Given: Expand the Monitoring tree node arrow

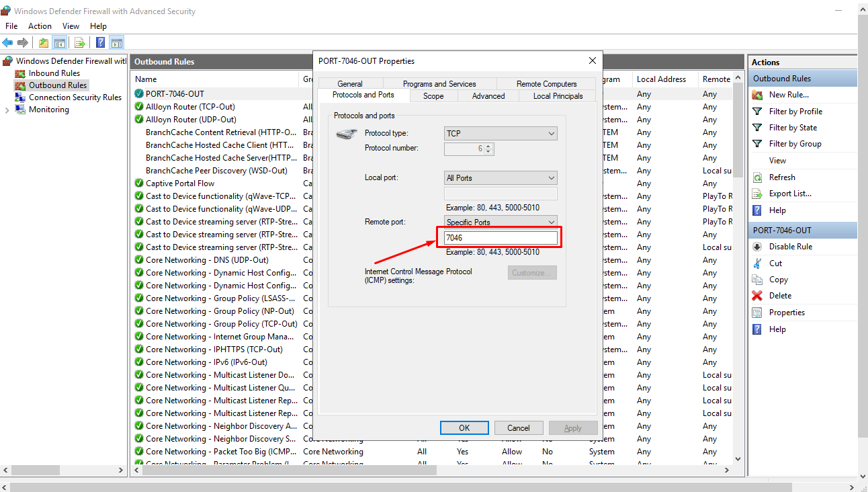Looking at the screenshot, I should [x=7, y=110].
